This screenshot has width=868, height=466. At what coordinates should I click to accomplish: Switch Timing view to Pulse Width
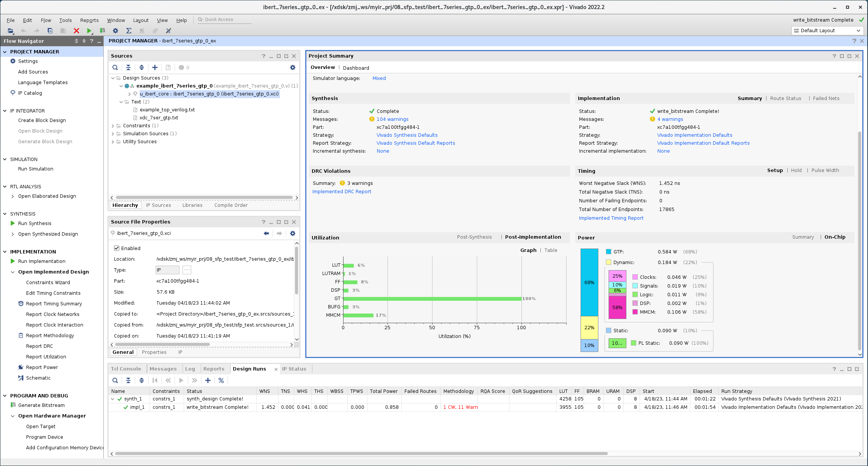825,170
